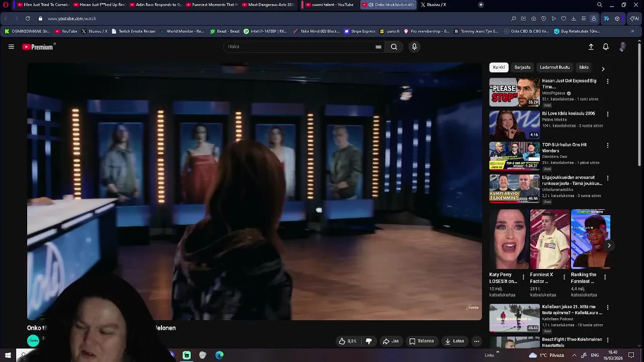The height and width of the screenshot is (362, 644).
Task: Open Hasan Just Got Exposed thumbnail
Action: (514, 92)
